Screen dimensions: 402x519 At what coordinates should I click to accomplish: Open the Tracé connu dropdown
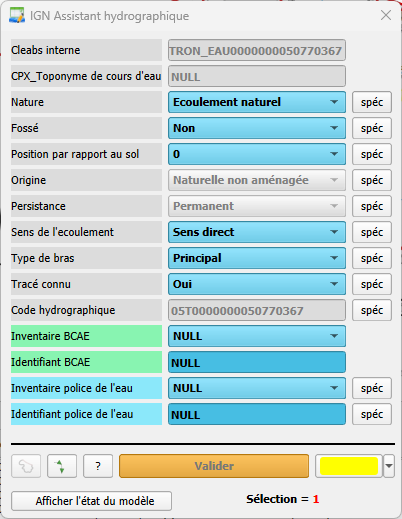coord(257,284)
